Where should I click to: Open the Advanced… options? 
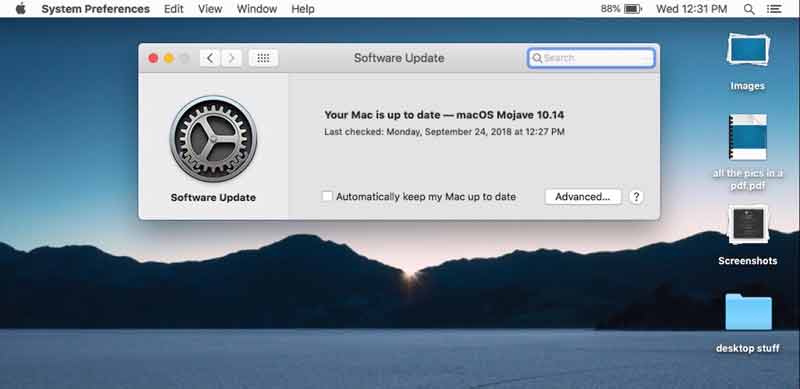[x=583, y=197]
